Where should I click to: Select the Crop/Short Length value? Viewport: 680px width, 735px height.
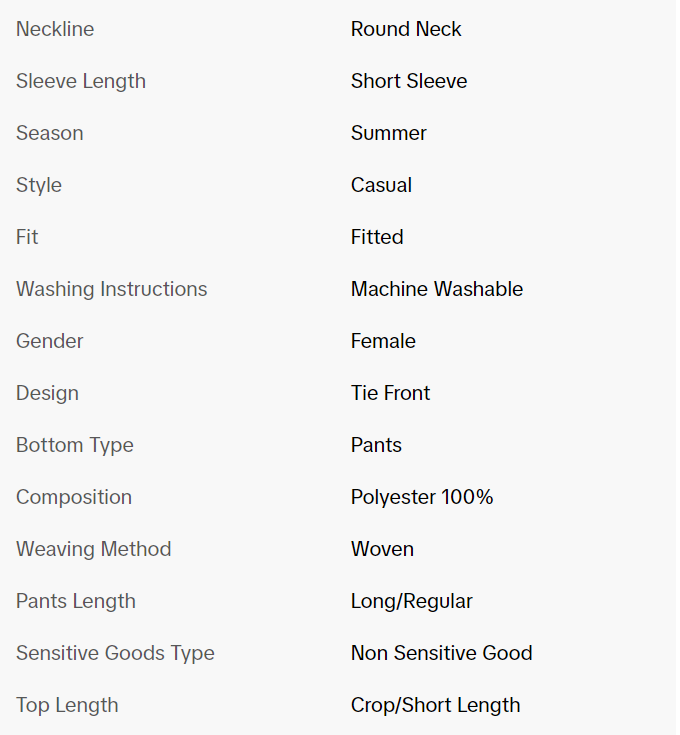tap(435, 705)
